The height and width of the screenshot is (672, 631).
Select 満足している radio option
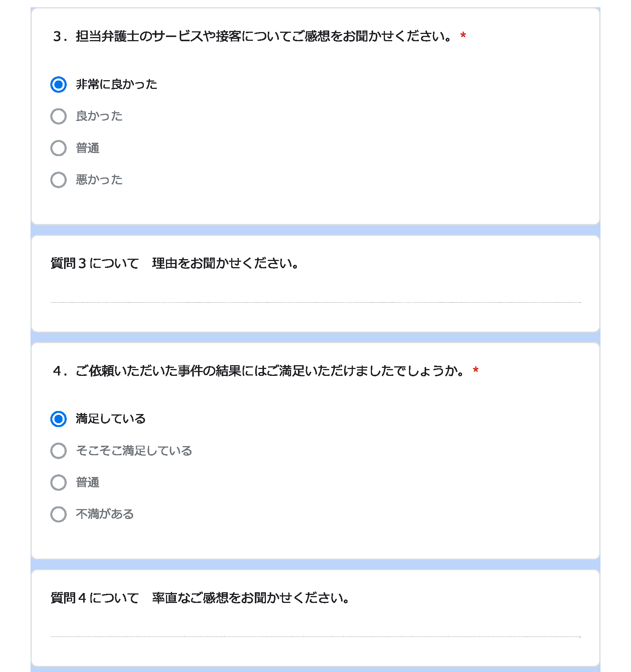coord(58,419)
